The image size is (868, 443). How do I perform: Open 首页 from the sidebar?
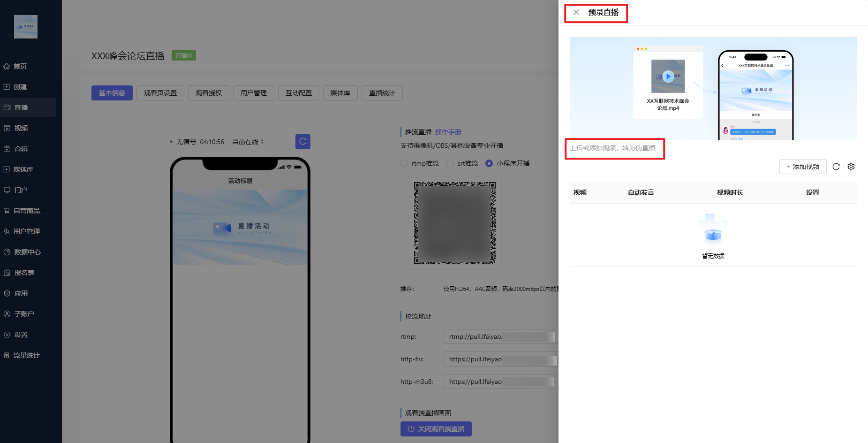point(20,66)
